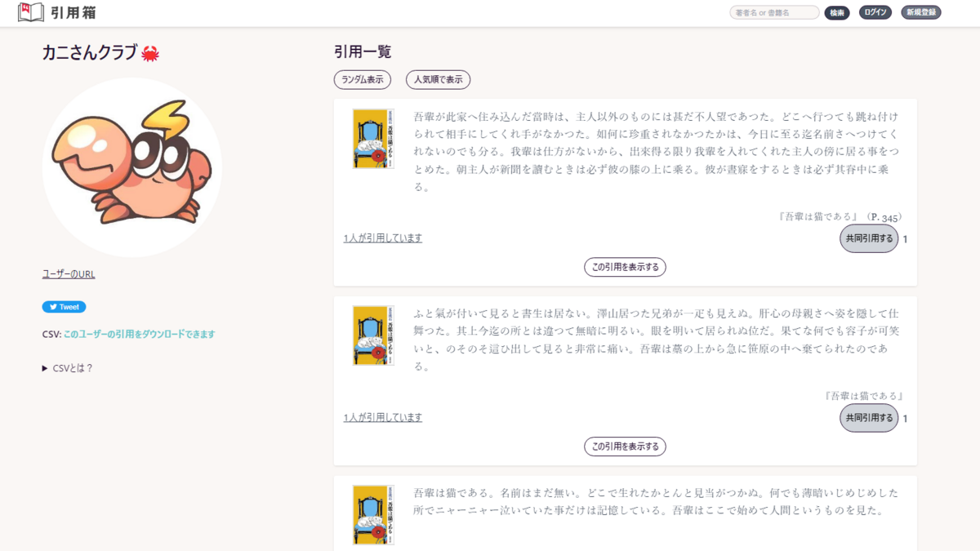Click the 新規登録 signup button
980x551 pixels.
(x=921, y=12)
